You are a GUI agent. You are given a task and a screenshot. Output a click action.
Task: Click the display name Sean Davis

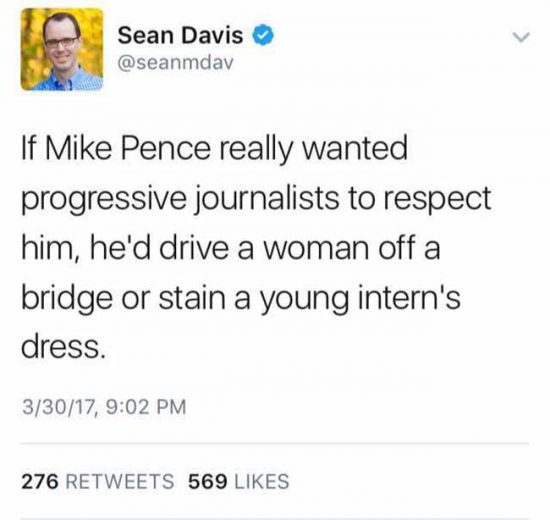click(180, 35)
